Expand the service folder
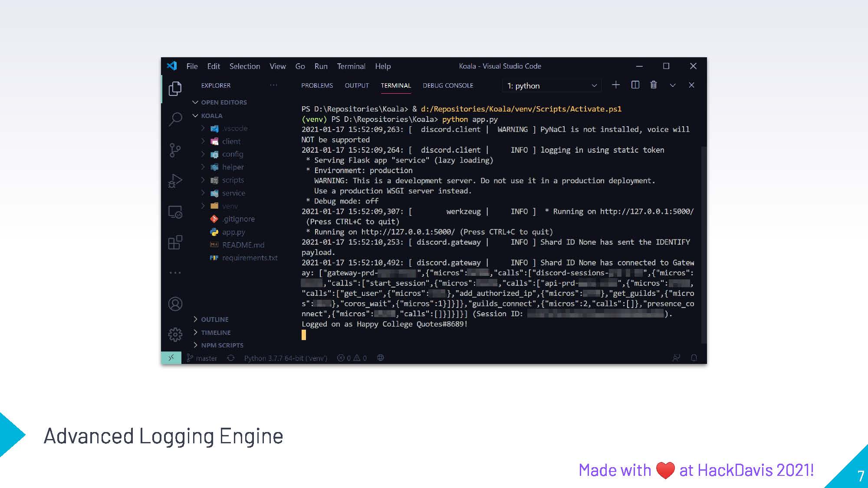 click(x=233, y=193)
